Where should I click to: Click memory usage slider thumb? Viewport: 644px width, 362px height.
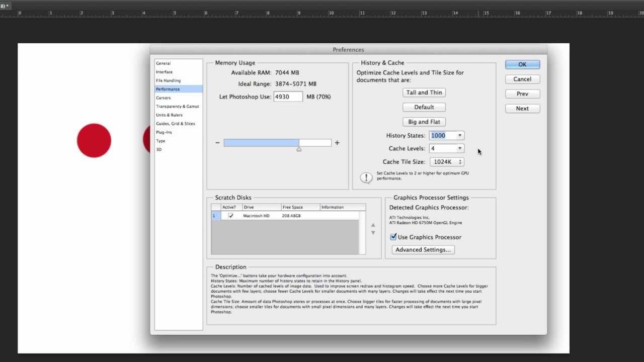click(299, 149)
